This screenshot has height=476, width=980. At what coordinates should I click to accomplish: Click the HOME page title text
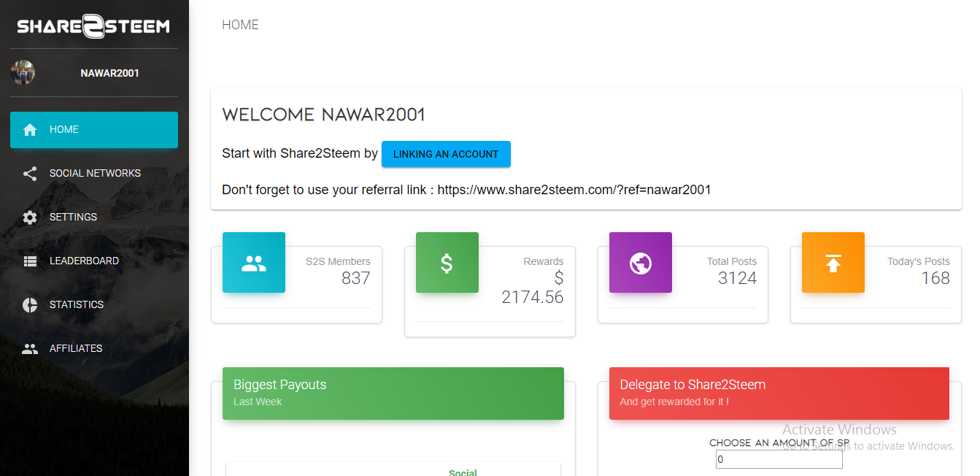(x=240, y=25)
